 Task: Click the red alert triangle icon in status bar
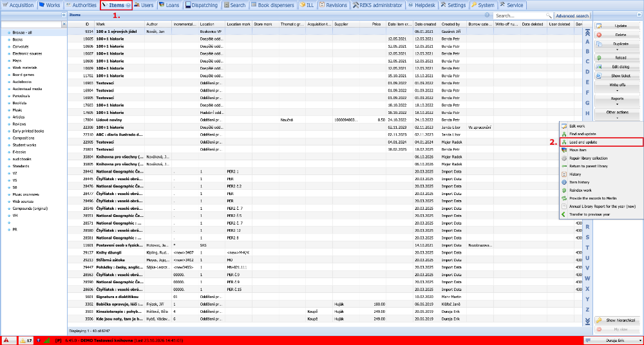(6, 340)
